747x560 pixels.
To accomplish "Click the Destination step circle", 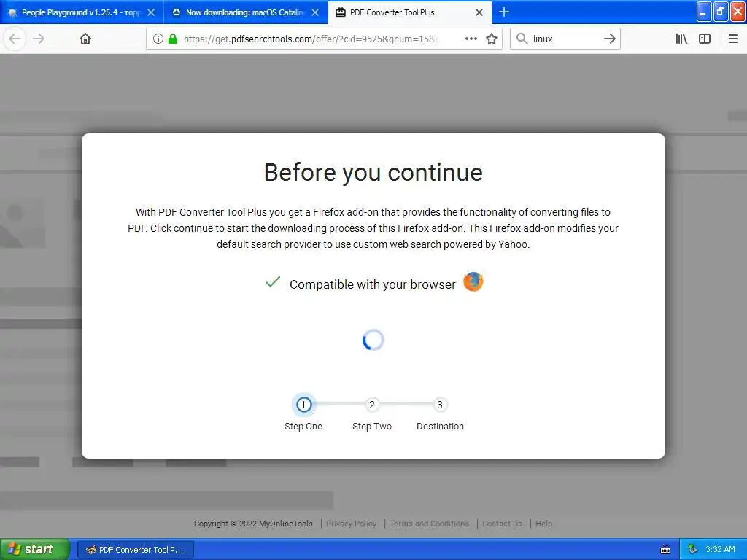I will click(x=440, y=405).
